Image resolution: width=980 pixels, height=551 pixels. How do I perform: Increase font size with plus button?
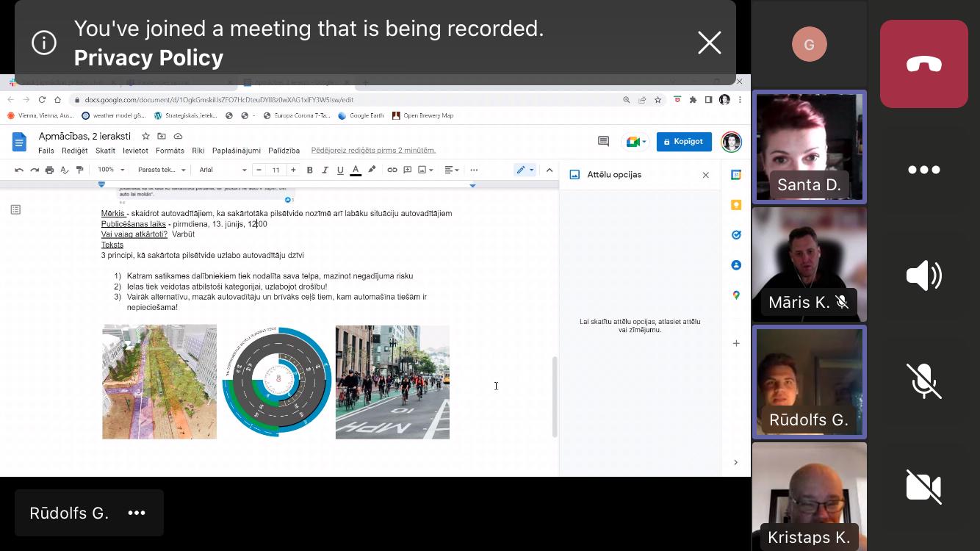[293, 170]
